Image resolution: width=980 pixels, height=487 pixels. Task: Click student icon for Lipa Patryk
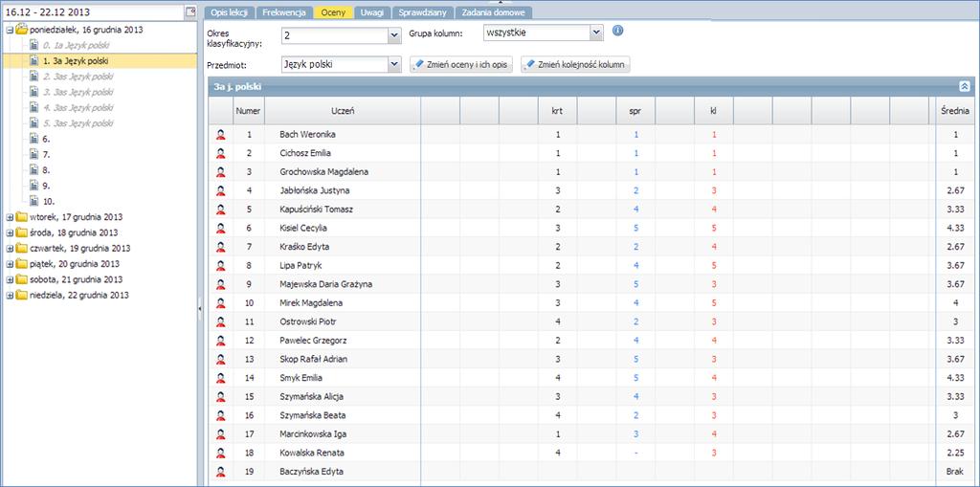[x=221, y=266]
